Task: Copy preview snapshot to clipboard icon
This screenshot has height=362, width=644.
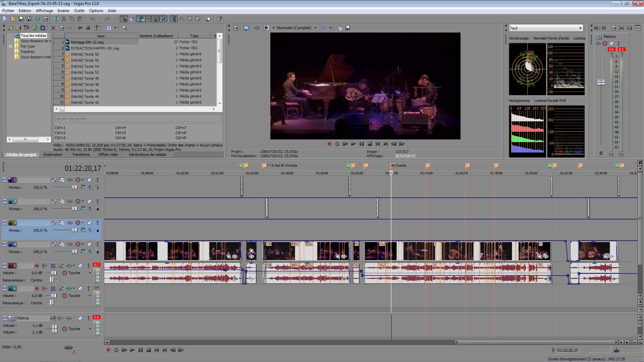Action: pos(339,28)
